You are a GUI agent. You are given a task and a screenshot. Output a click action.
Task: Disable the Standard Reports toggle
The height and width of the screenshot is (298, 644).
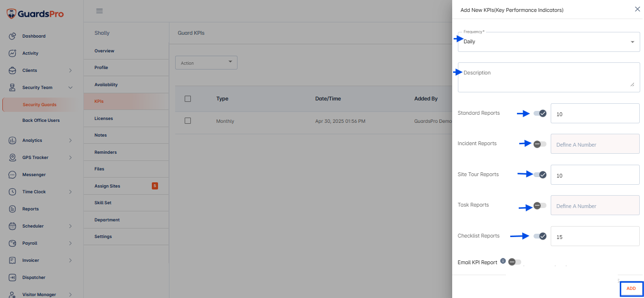[x=540, y=113]
